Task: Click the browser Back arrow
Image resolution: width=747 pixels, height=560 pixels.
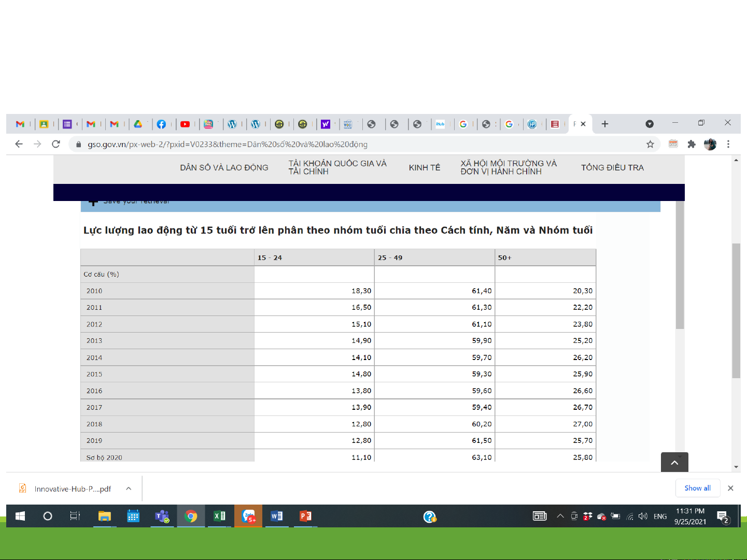Action: pos(19,144)
